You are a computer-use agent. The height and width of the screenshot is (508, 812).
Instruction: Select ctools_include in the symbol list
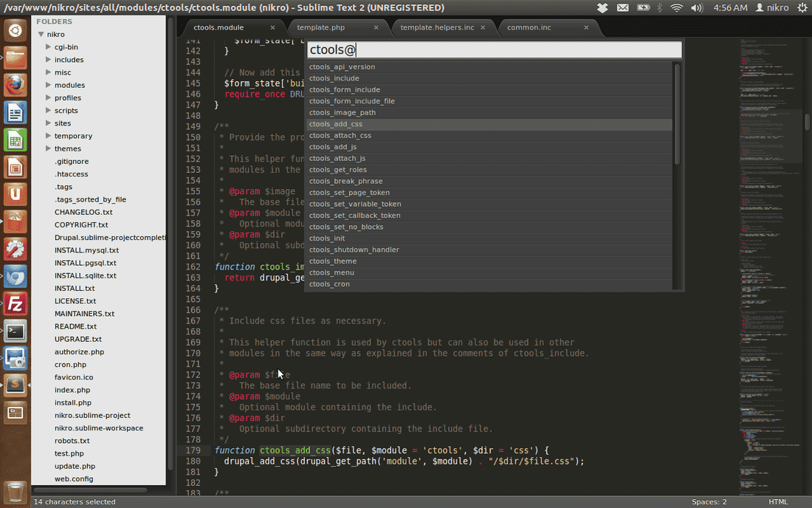click(489, 78)
